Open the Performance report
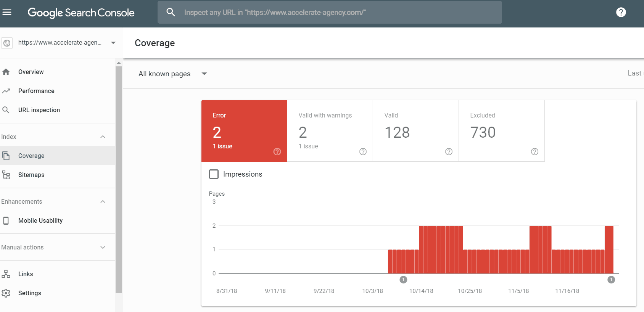The height and width of the screenshot is (312, 644). click(x=36, y=91)
